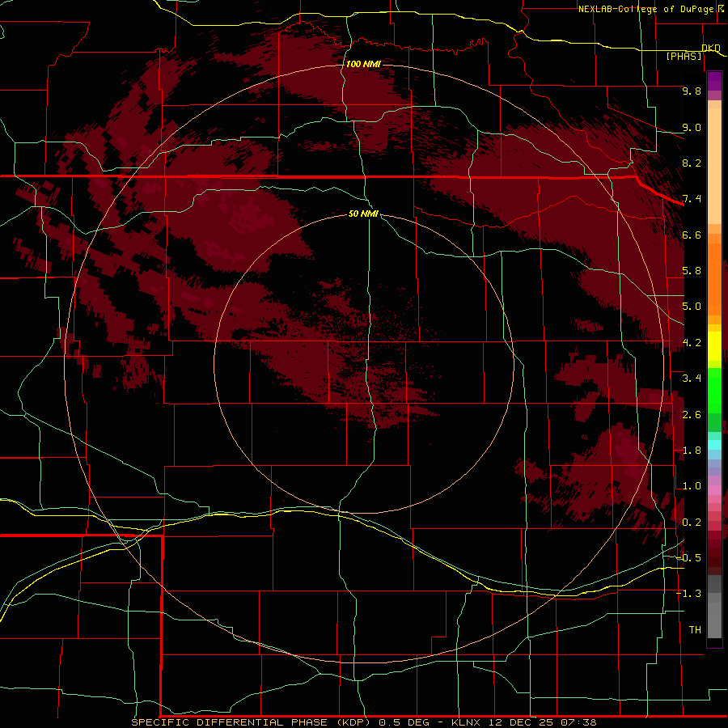Click the 100 NMI range ring label
728x728 pixels.
coord(362,64)
